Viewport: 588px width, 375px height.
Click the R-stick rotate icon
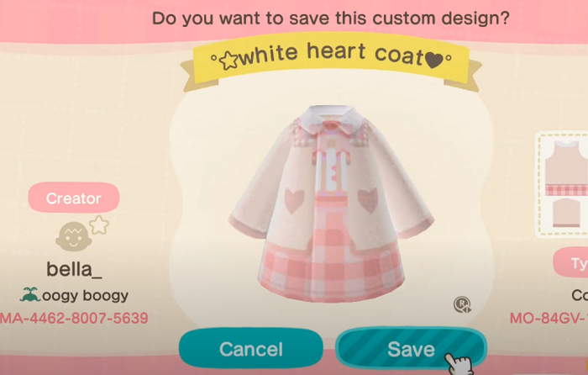point(462,304)
